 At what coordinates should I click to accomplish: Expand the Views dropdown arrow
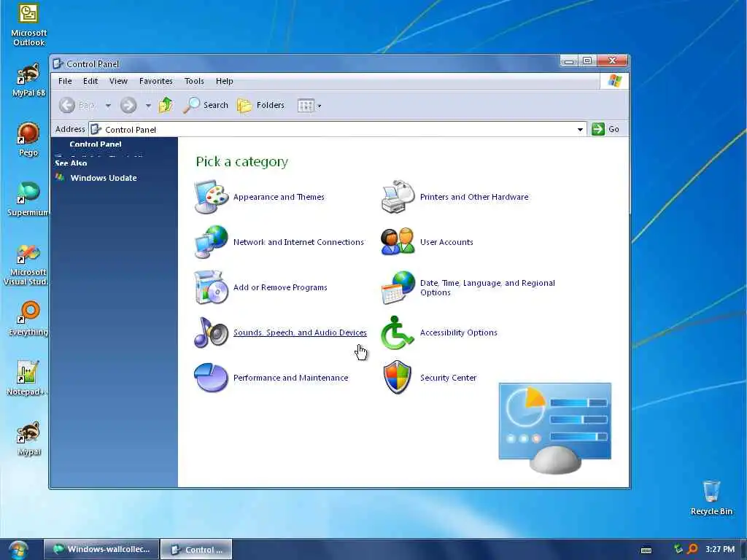point(320,106)
